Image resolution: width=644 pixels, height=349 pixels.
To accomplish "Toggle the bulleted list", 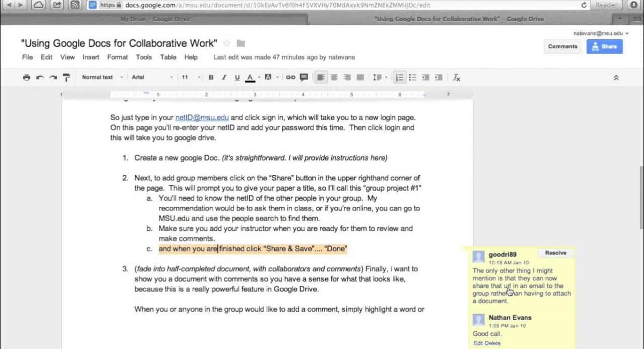I will (413, 77).
